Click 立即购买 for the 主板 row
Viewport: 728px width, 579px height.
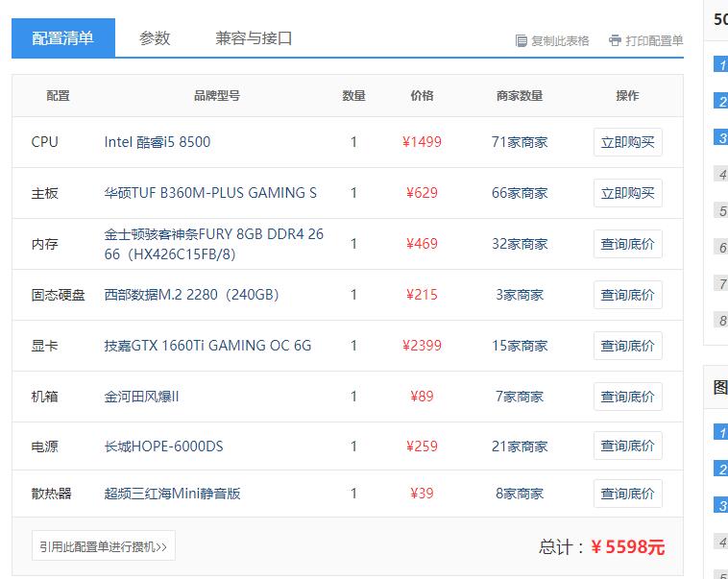628,193
